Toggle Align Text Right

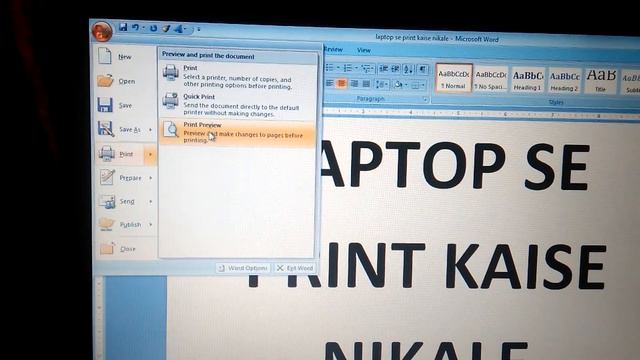point(354,84)
